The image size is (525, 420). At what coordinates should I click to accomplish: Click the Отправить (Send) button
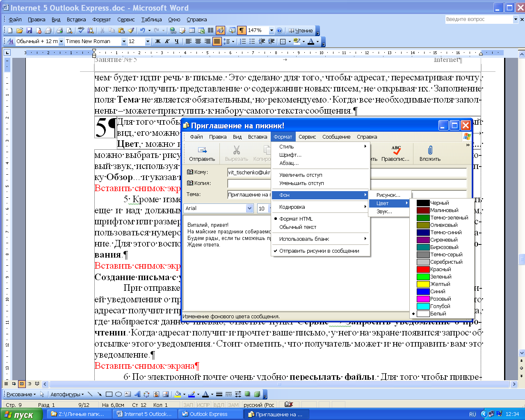202,154
